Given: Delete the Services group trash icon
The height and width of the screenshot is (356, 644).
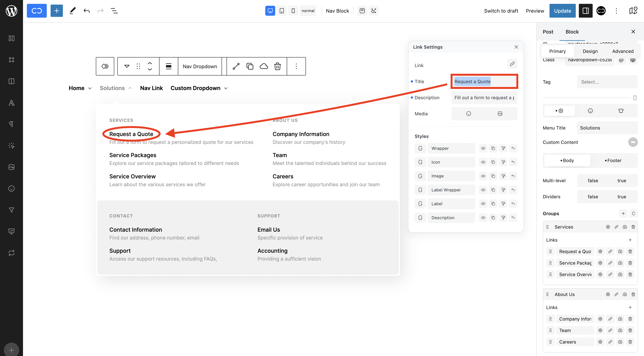Looking at the screenshot, I should click(633, 227).
